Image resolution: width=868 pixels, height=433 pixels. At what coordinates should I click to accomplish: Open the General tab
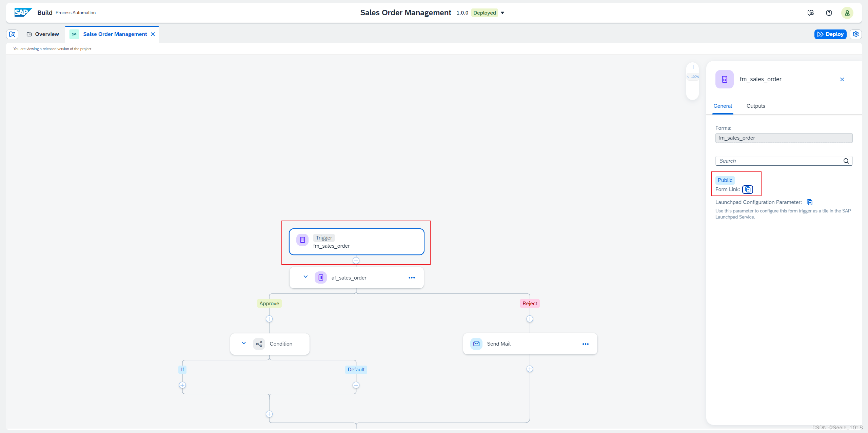(x=723, y=106)
